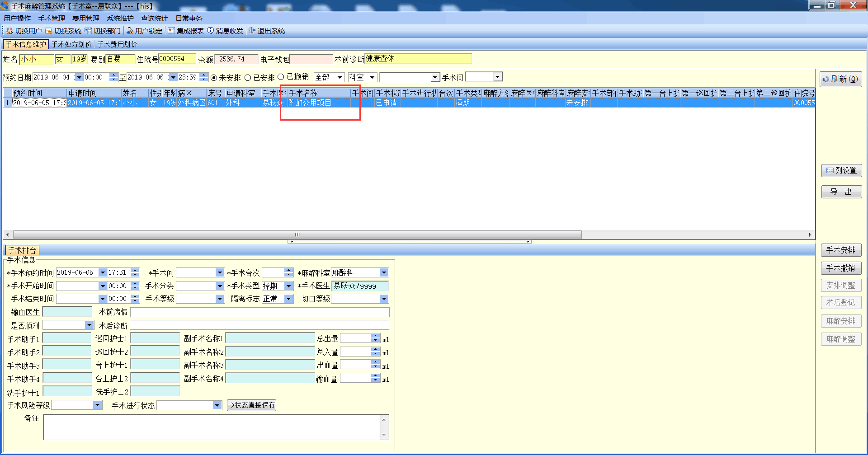Click the 术前诊断 健康查体 field

tap(418, 59)
